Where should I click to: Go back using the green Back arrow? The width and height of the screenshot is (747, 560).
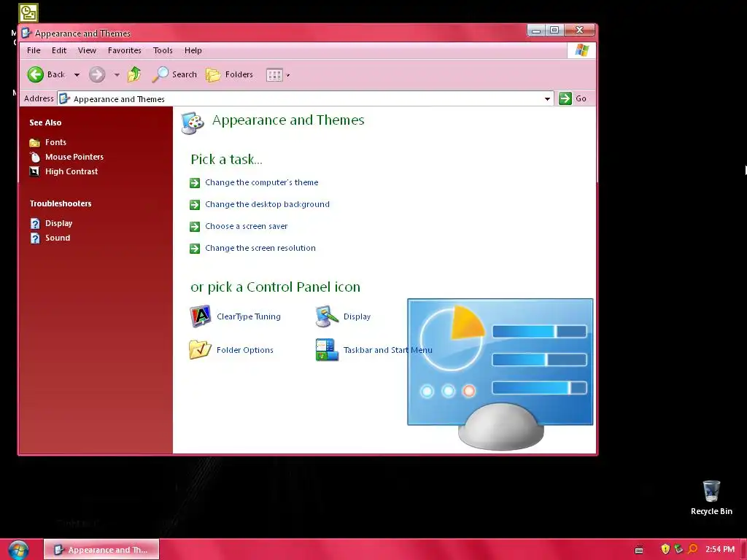(x=36, y=74)
